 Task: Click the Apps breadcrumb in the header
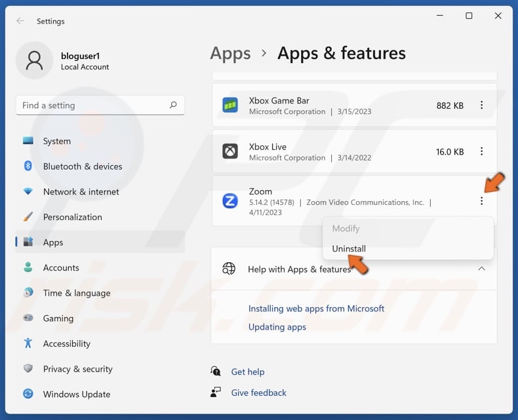click(230, 54)
